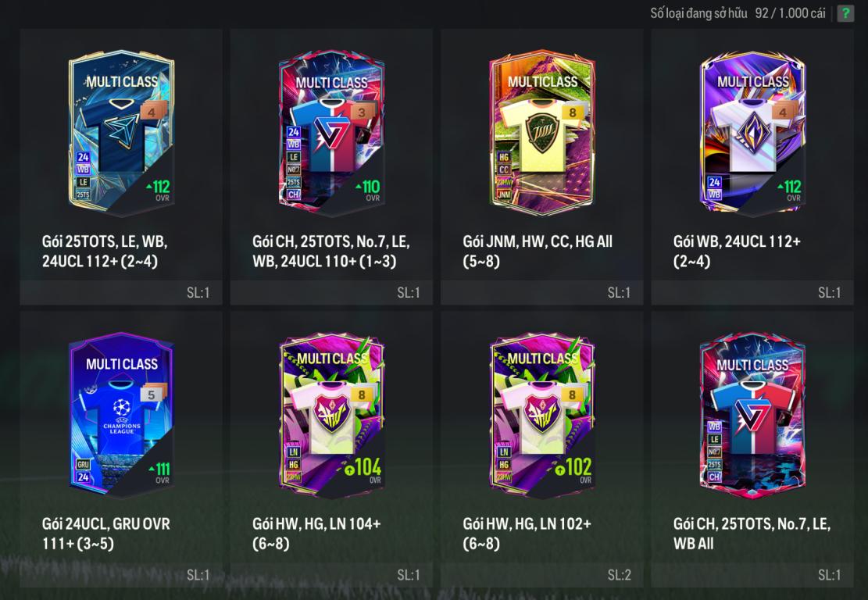868x600 pixels.
Task: Click the SL:2 quantity bar
Action: coord(542,575)
